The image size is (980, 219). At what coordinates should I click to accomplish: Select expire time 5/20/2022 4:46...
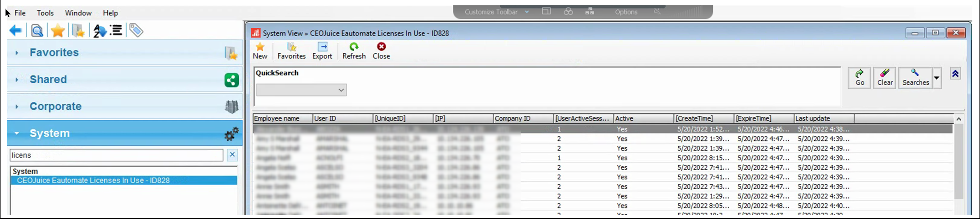pos(763,129)
